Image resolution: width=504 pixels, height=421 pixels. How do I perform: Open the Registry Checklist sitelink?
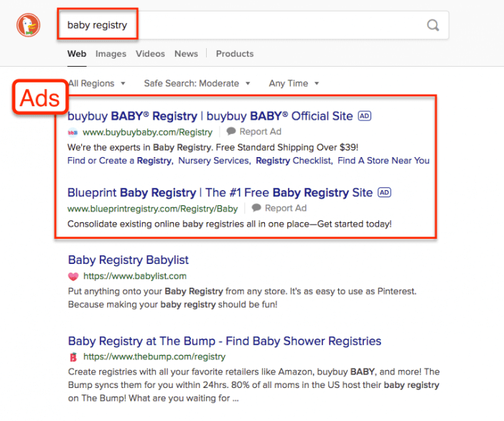pos(294,160)
